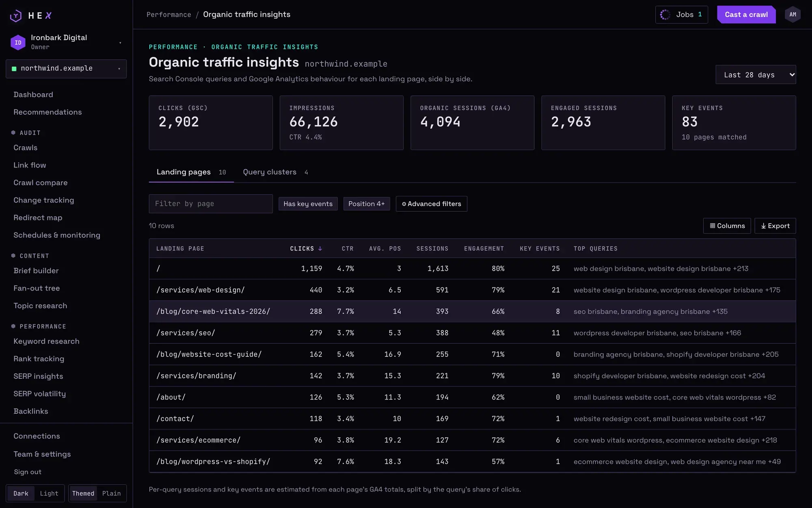
Task: Click the green northwind.example status square
Action: (14, 69)
